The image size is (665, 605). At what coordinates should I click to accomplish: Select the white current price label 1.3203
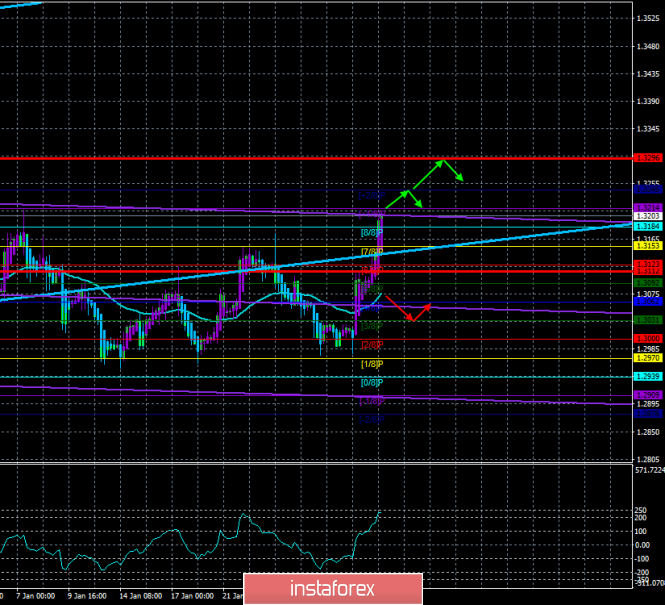[x=648, y=216]
